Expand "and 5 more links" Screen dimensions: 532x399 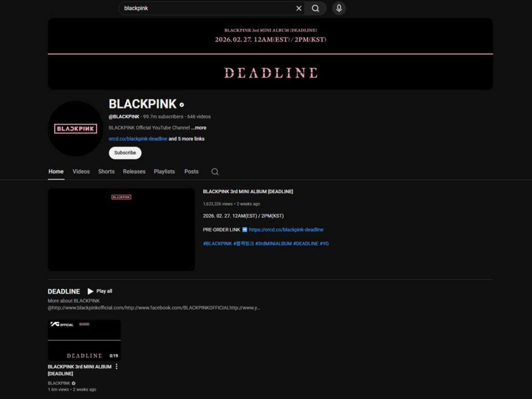(187, 139)
